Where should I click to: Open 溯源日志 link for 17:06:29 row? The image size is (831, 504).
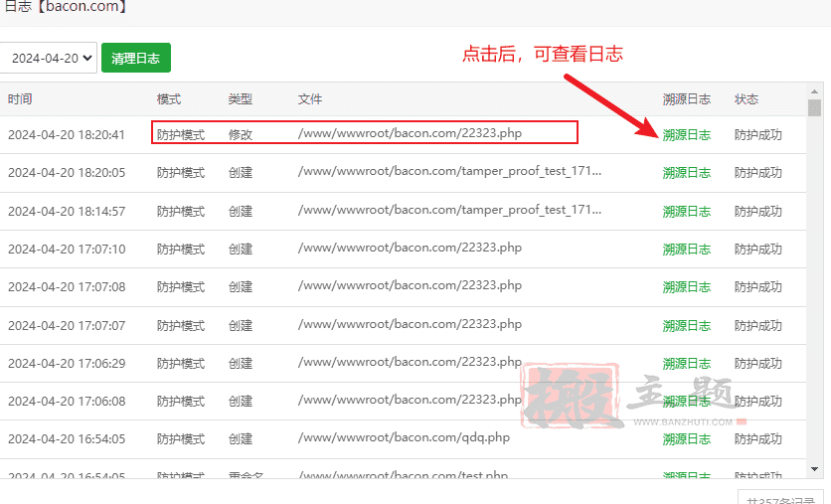click(686, 364)
